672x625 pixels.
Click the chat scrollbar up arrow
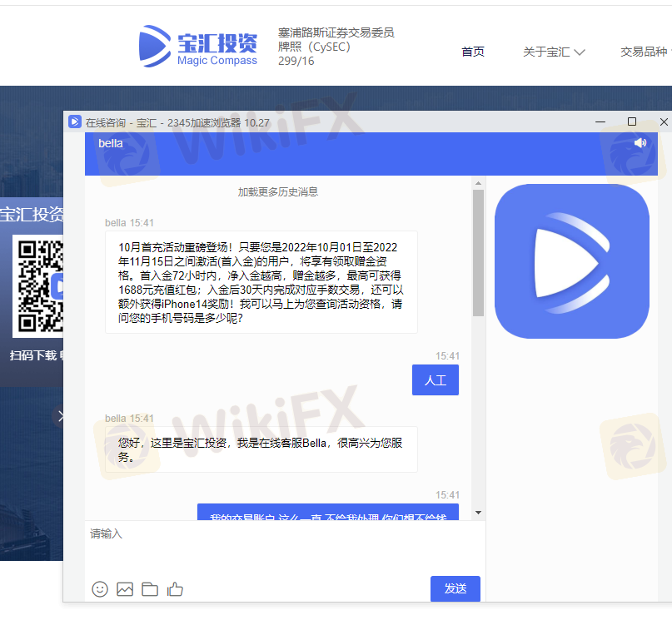[478, 183]
